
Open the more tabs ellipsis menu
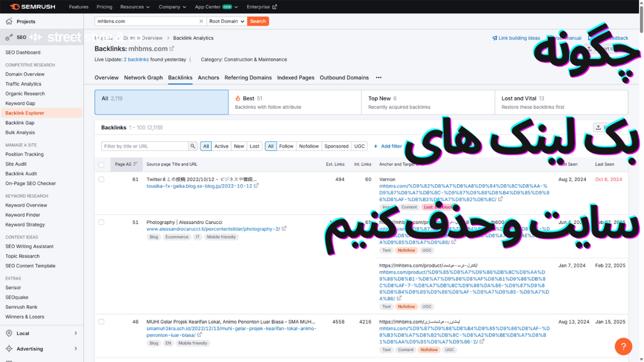379,77
